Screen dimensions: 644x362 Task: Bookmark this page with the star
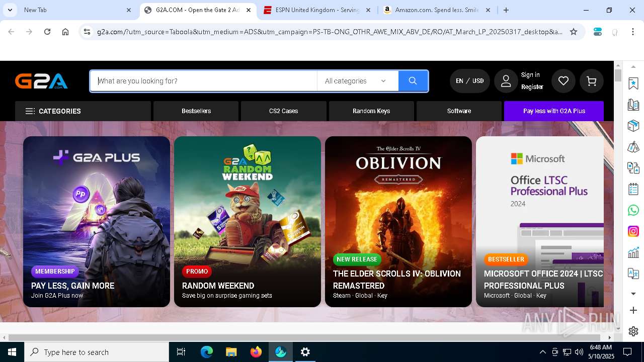[x=574, y=32]
